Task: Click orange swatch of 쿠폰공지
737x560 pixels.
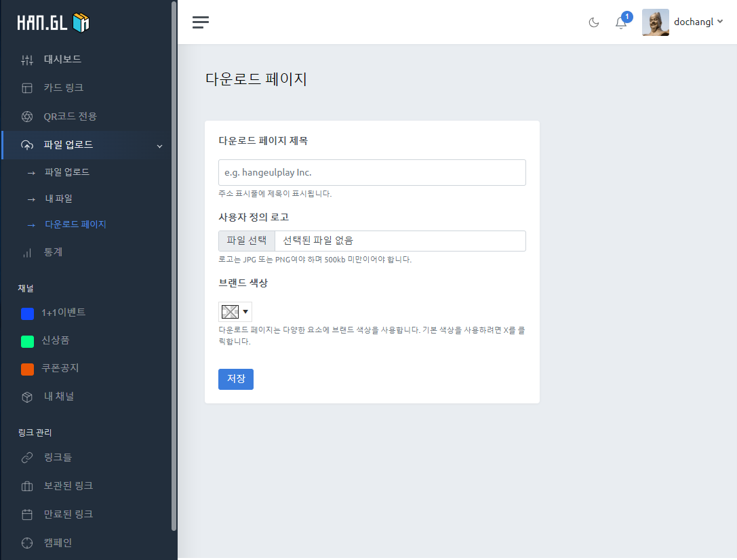Action: point(27,369)
